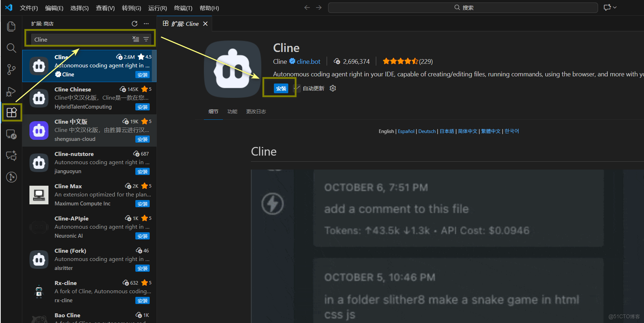The width and height of the screenshot is (644, 323).
Task: Open the extension search filter icon
Action: (x=146, y=39)
